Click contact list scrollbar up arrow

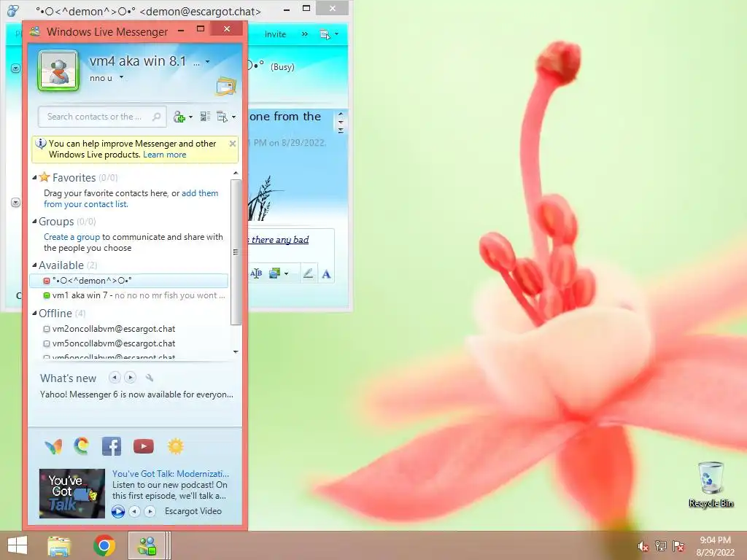tap(236, 174)
